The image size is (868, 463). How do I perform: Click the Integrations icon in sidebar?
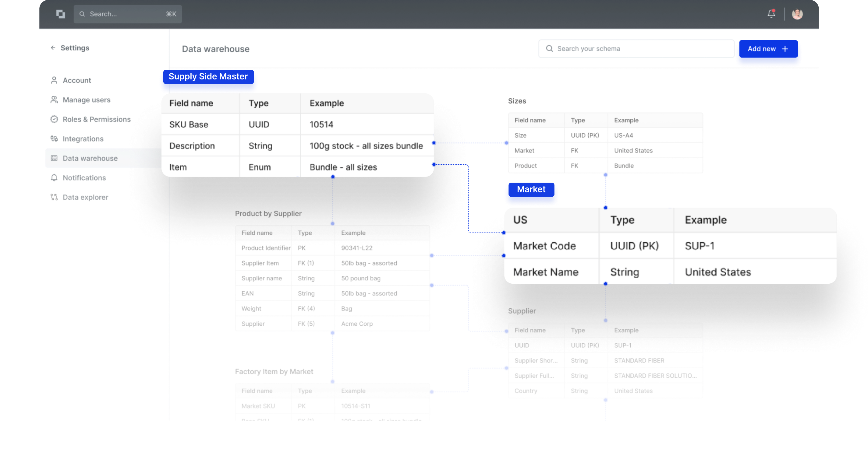[x=54, y=139]
